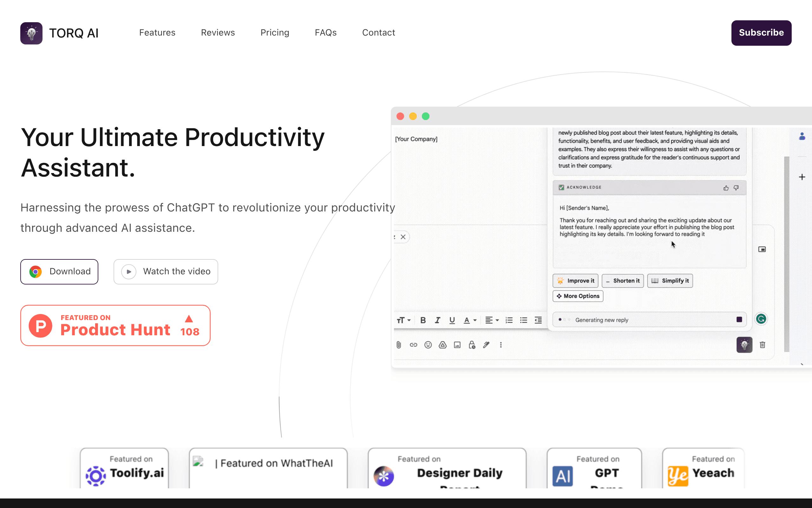The image size is (812, 508).
Task: Navigate to FAQs
Action: pos(325,33)
